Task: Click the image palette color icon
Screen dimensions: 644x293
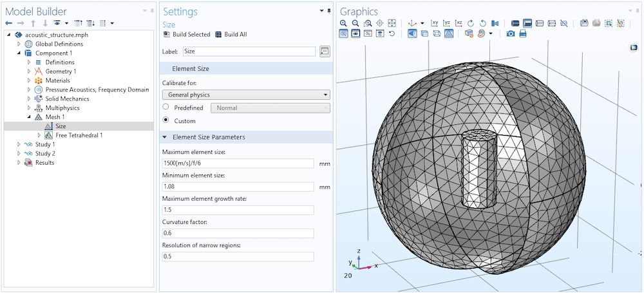Action: (481, 33)
